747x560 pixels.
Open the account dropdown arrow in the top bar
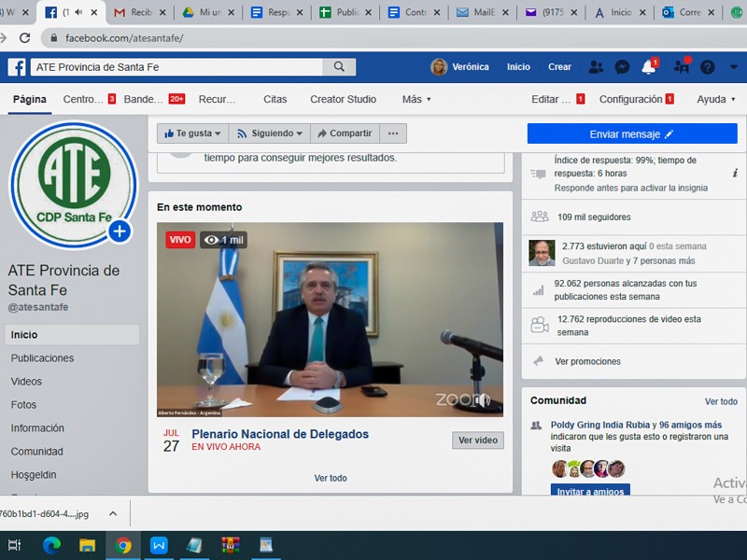734,67
